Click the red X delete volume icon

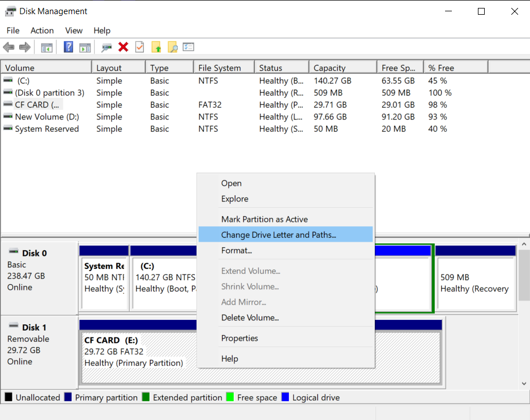pos(123,47)
